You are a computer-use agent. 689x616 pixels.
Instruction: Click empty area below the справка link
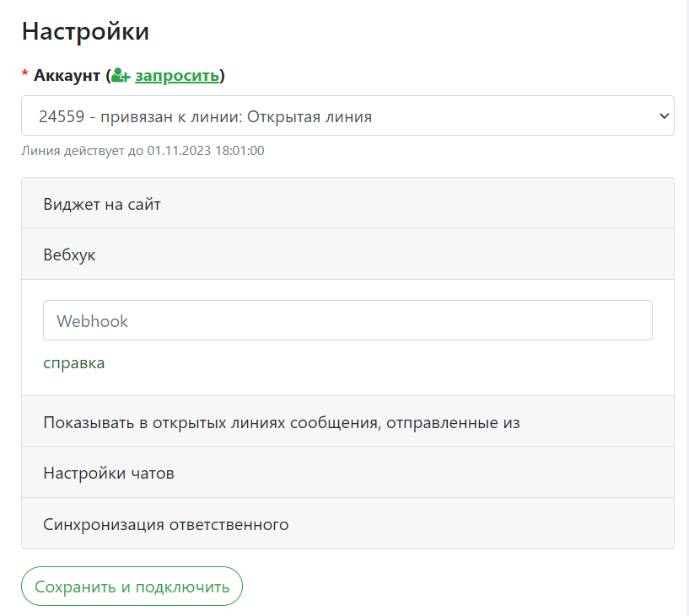pyautogui.click(x=347, y=384)
